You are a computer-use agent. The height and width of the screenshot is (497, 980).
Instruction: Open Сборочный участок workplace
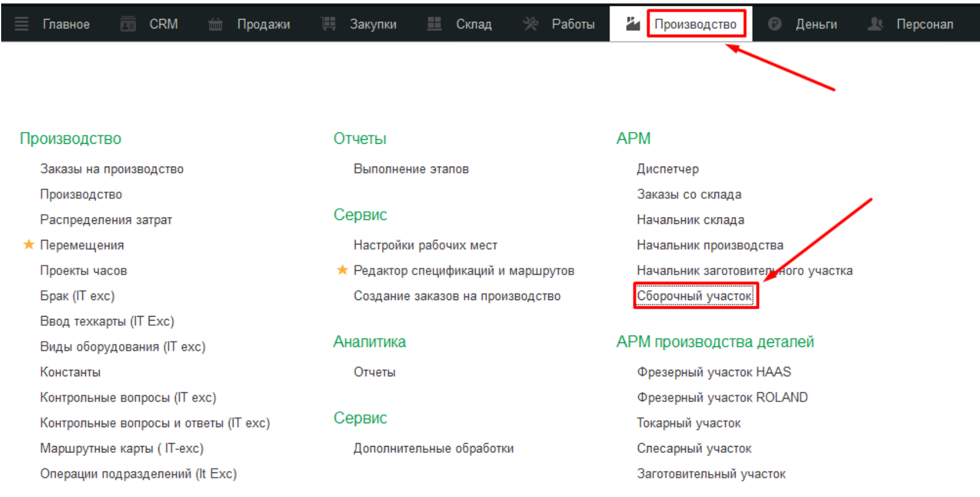pyautogui.click(x=694, y=296)
